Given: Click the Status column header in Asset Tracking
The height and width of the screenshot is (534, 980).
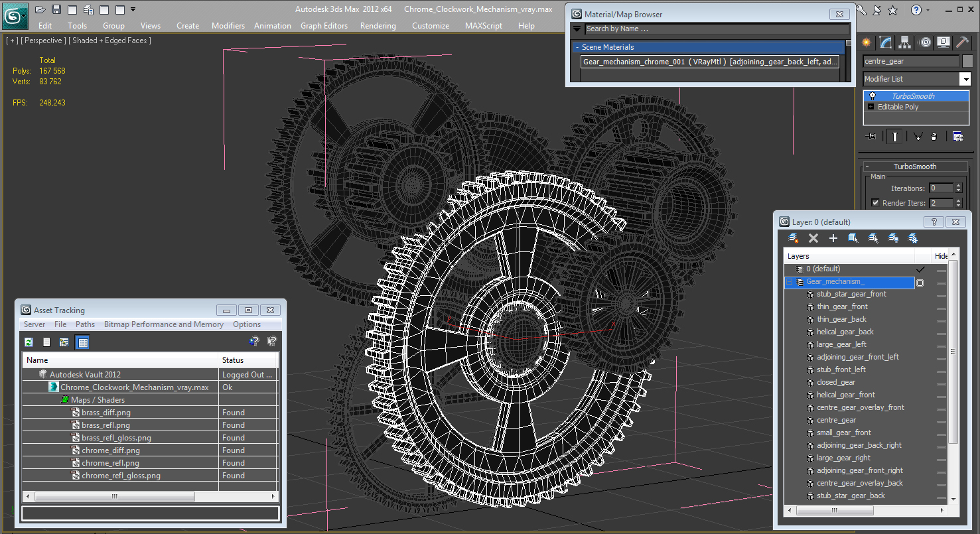Looking at the screenshot, I should pos(247,360).
